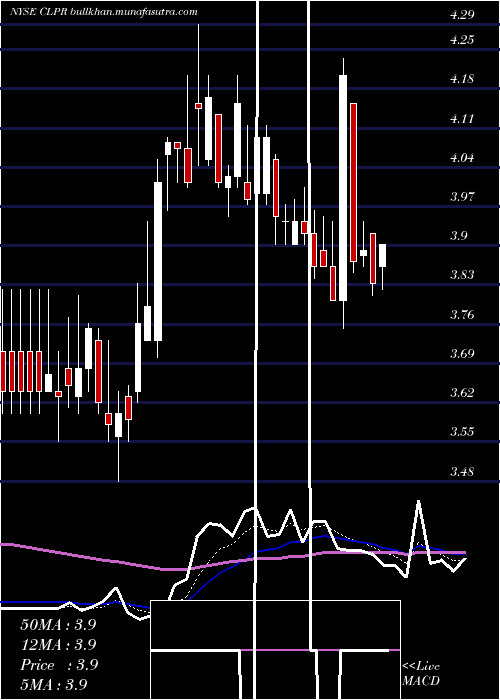Click the 4.18 price axis label
This screenshot has height=700, width=500.
[x=462, y=79]
